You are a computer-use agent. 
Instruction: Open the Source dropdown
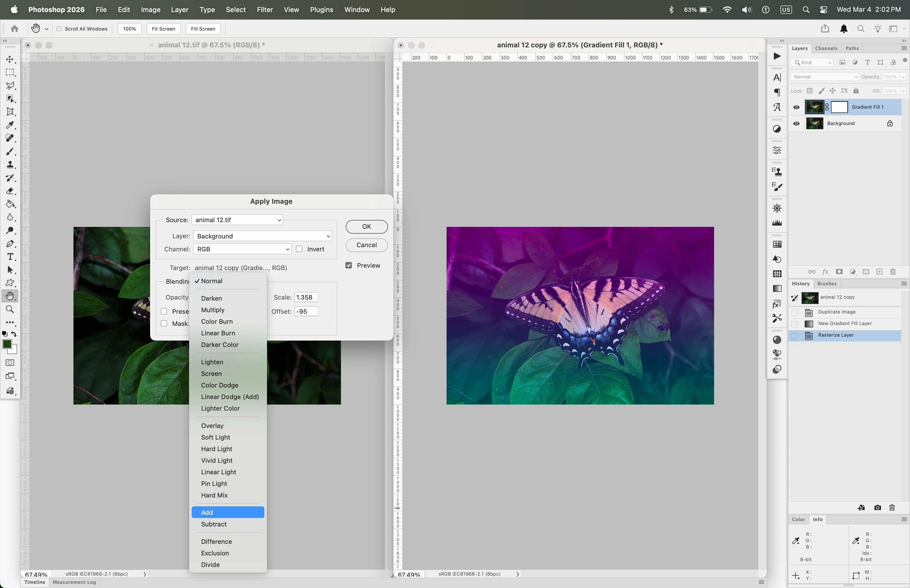click(x=237, y=220)
